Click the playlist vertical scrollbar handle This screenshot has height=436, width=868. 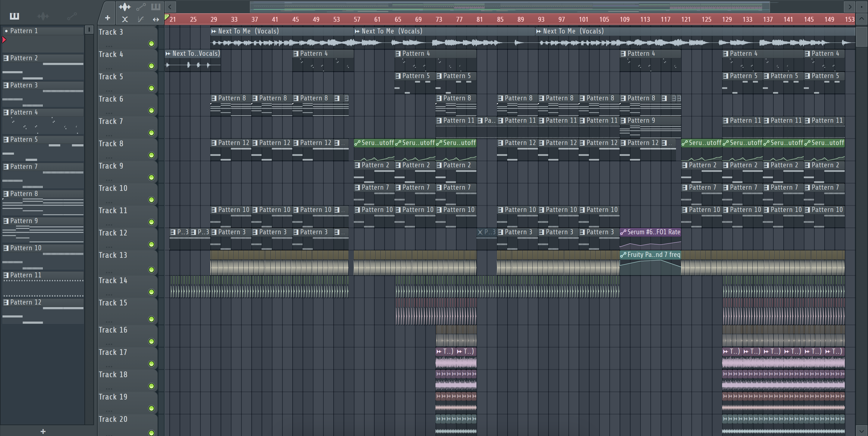[862, 36]
